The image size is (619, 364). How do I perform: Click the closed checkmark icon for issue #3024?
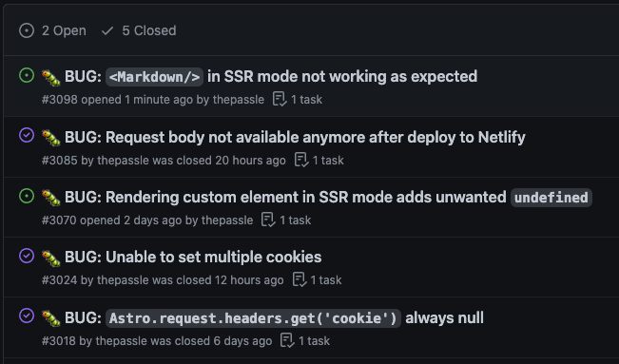click(27, 256)
